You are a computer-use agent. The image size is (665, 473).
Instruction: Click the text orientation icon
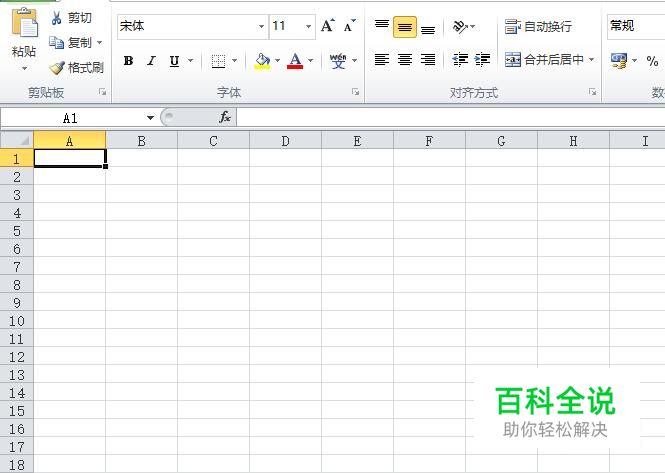[x=460, y=27]
